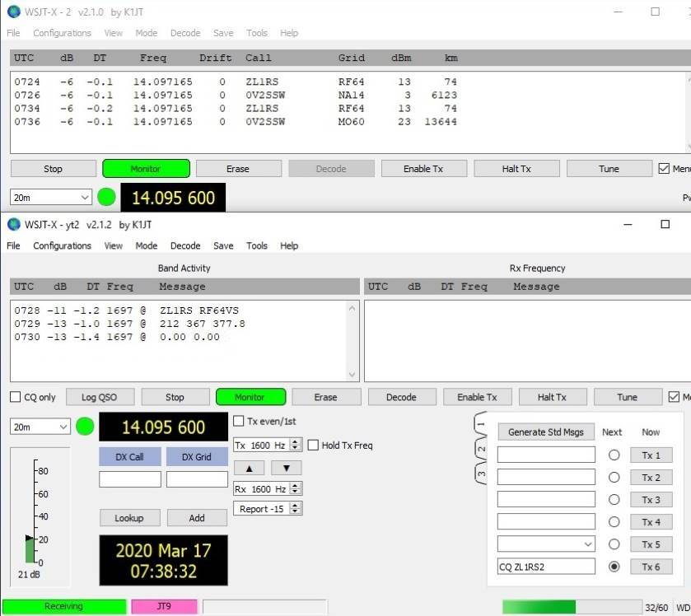691x616 pixels.
Task: Select the Tx 5 Next radio button
Action: (614, 544)
